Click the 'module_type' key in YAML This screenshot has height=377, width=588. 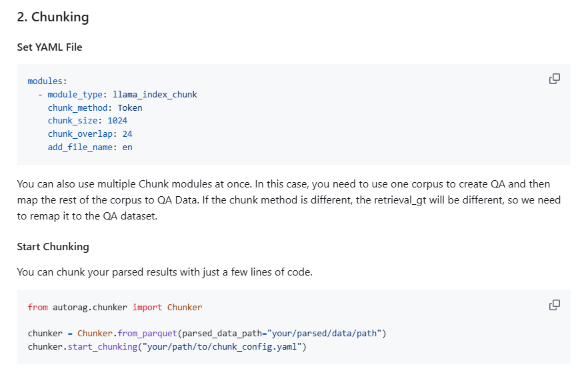point(75,94)
